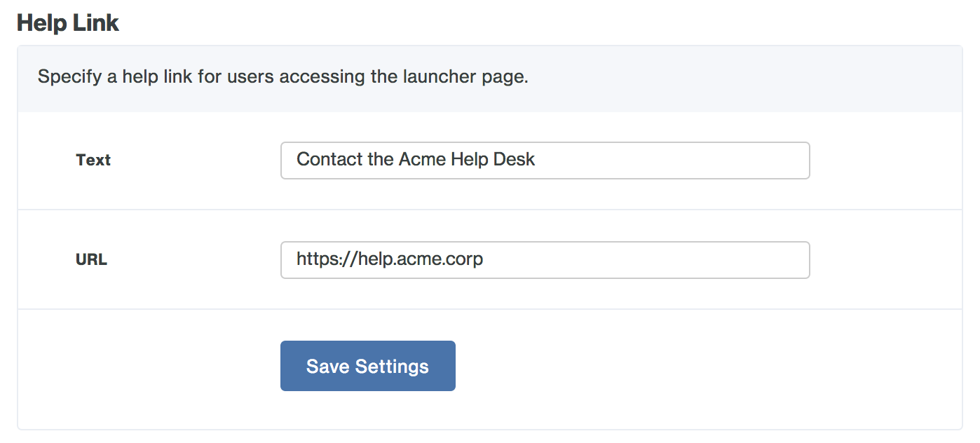Select the text Contact the Acme Help Desk

[x=414, y=159]
